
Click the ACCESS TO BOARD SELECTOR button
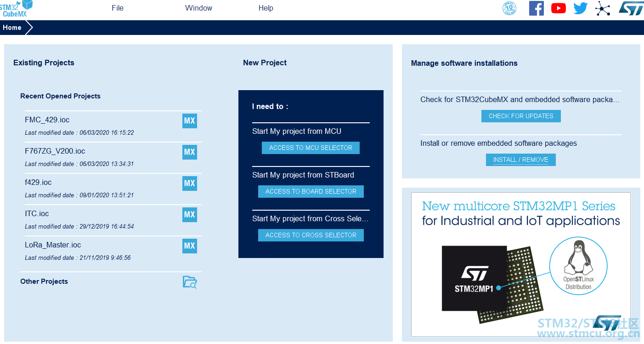point(311,191)
